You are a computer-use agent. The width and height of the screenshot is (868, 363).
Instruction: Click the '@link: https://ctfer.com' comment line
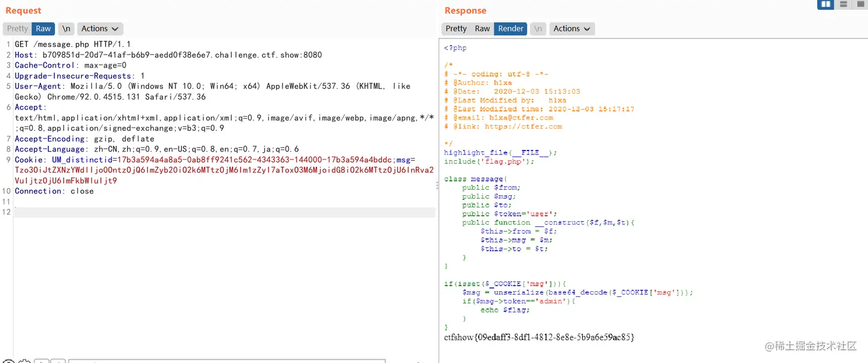pos(503,126)
